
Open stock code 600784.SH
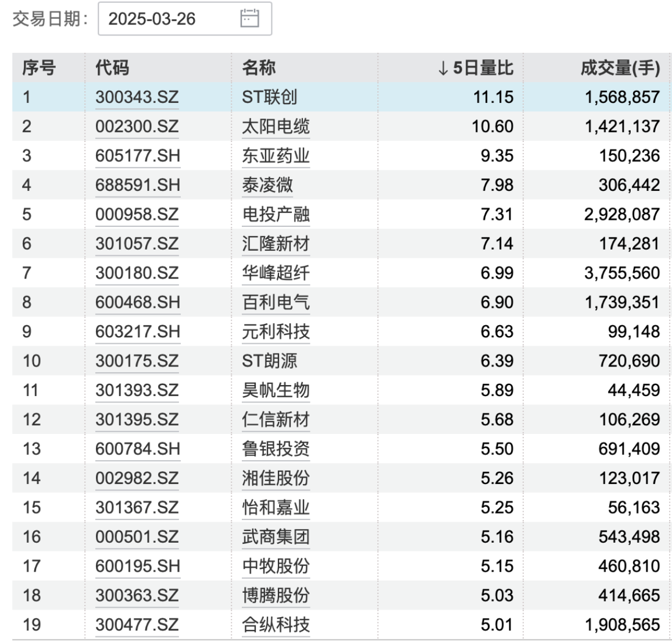(x=138, y=449)
